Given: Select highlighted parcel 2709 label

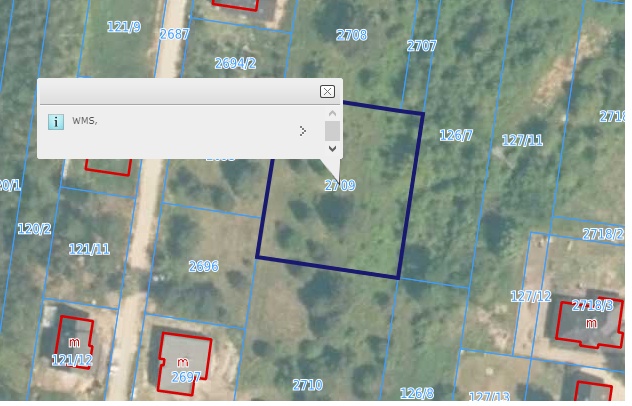Looking at the screenshot, I should (341, 186).
